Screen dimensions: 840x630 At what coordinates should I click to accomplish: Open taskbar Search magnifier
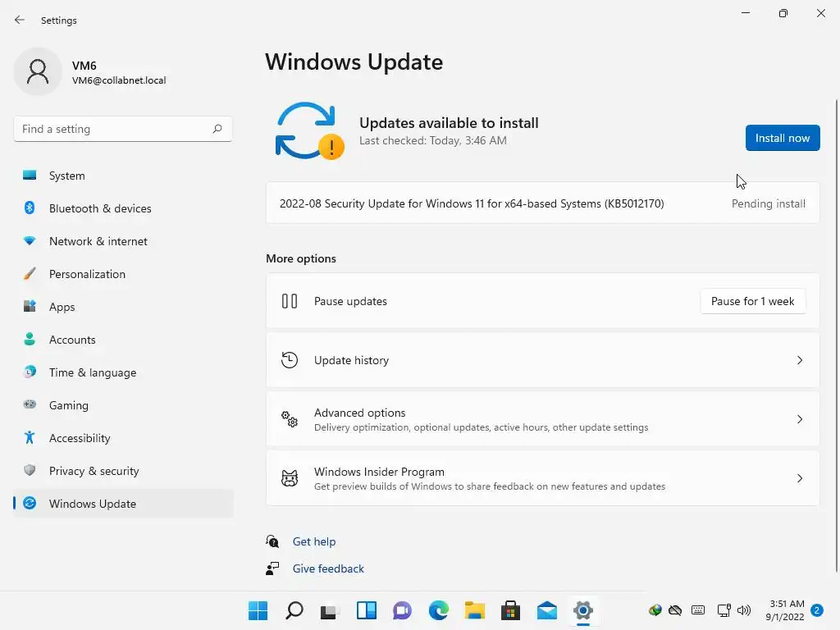point(294,610)
